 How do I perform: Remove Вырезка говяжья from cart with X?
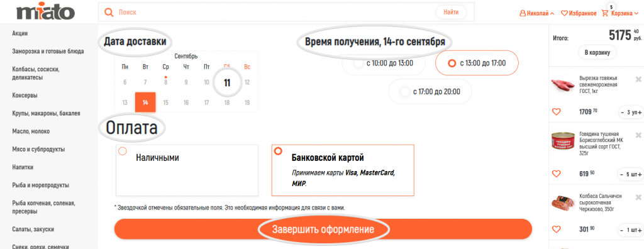pyautogui.click(x=638, y=79)
